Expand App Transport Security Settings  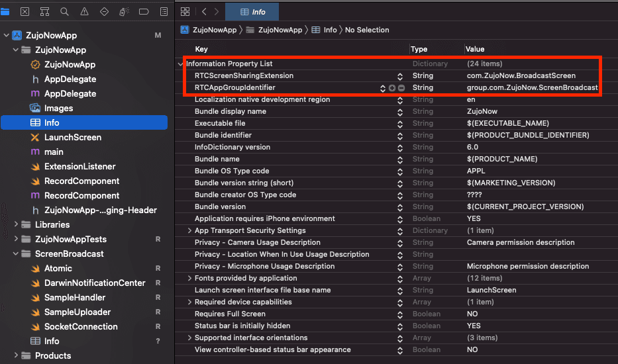point(189,230)
